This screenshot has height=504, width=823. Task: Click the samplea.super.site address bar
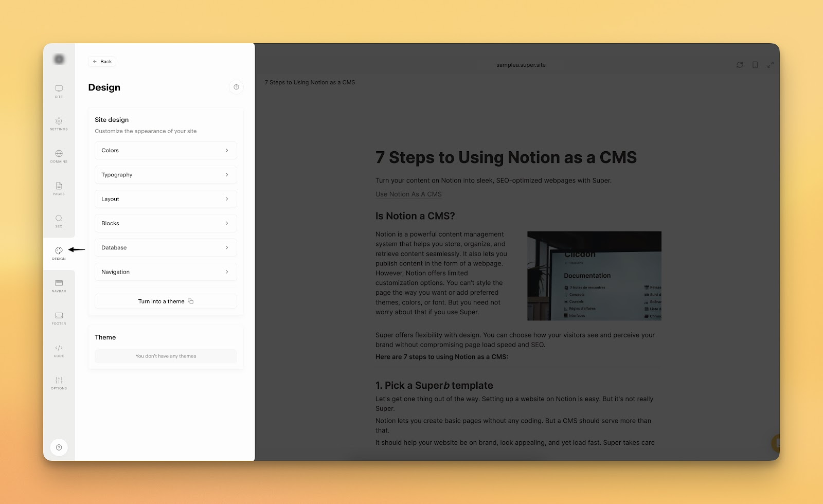[521, 65]
